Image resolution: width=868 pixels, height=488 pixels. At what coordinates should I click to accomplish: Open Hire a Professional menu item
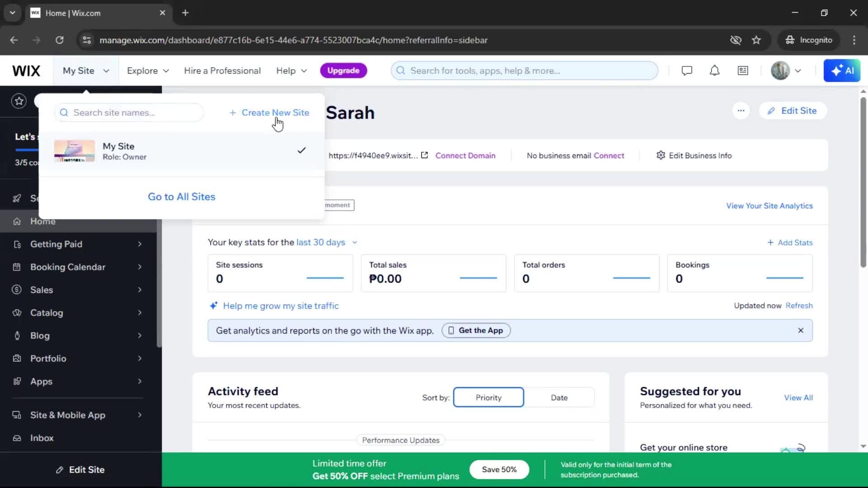[x=222, y=71]
